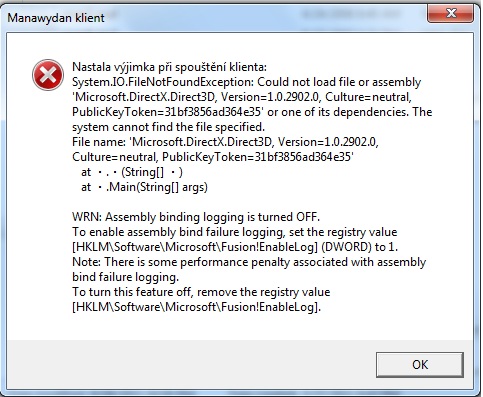483x397 pixels.
Task: Click the 'bind failure logging.' line
Action: tap(125, 277)
